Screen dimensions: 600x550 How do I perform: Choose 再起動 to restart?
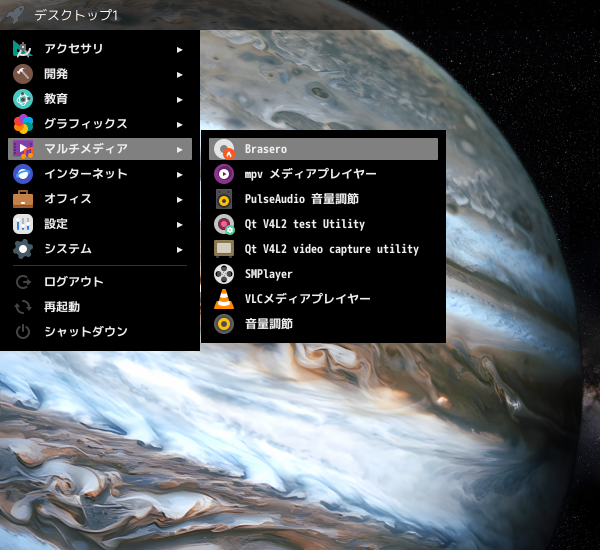(x=100, y=307)
